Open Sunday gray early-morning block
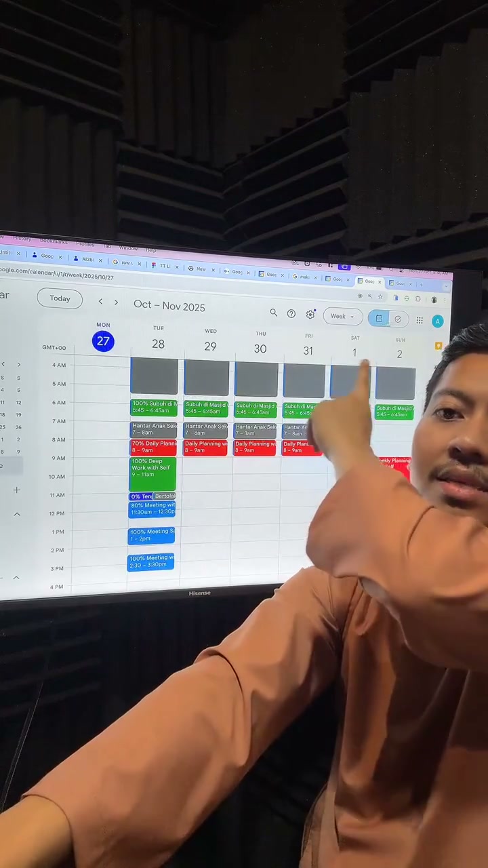This screenshot has width=488, height=868. tap(395, 384)
